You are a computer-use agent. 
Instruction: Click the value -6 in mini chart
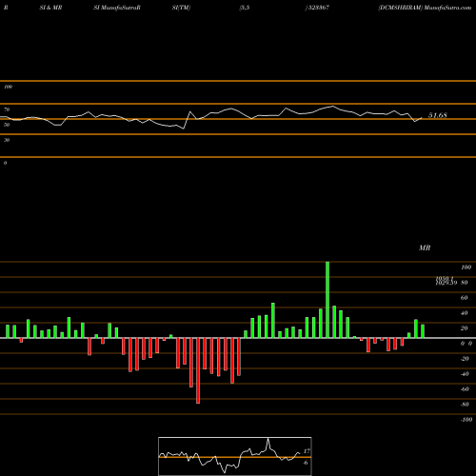306,463
